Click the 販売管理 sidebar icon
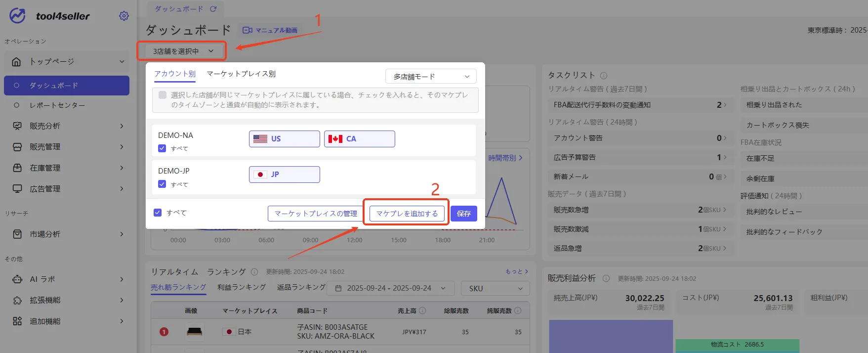The image size is (868, 353). click(17, 147)
